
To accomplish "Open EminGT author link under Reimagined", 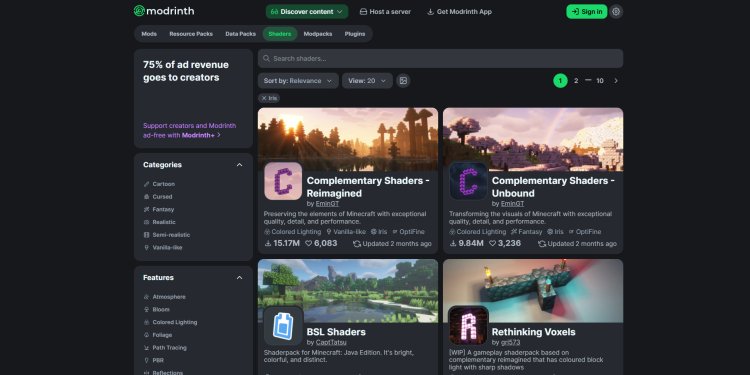I will (327, 204).
